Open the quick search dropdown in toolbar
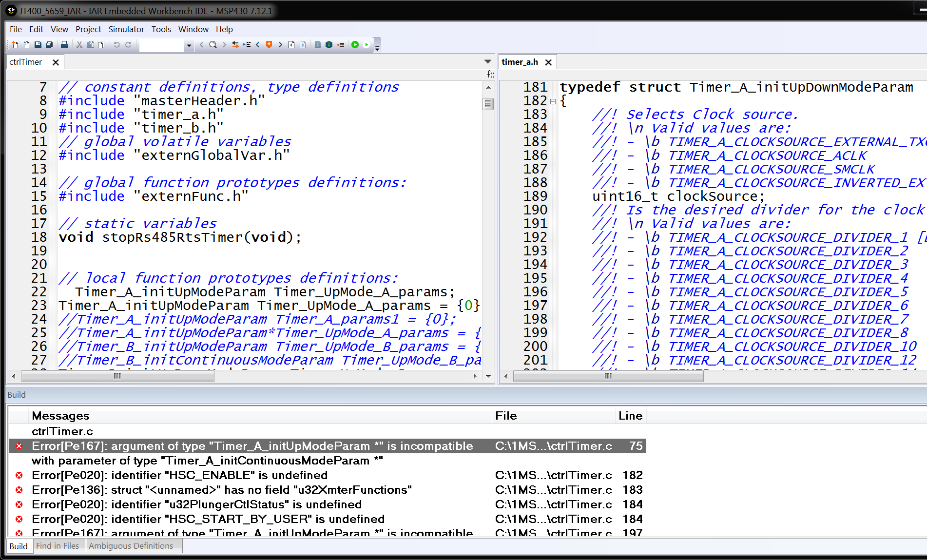The width and height of the screenshot is (927, 560). pos(189,45)
